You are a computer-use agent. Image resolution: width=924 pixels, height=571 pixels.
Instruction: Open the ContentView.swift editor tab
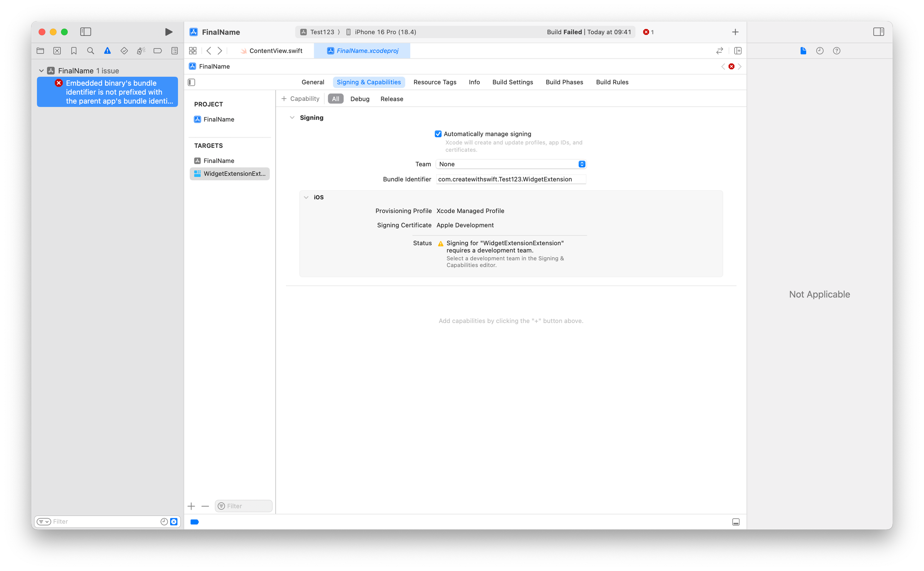tap(276, 50)
